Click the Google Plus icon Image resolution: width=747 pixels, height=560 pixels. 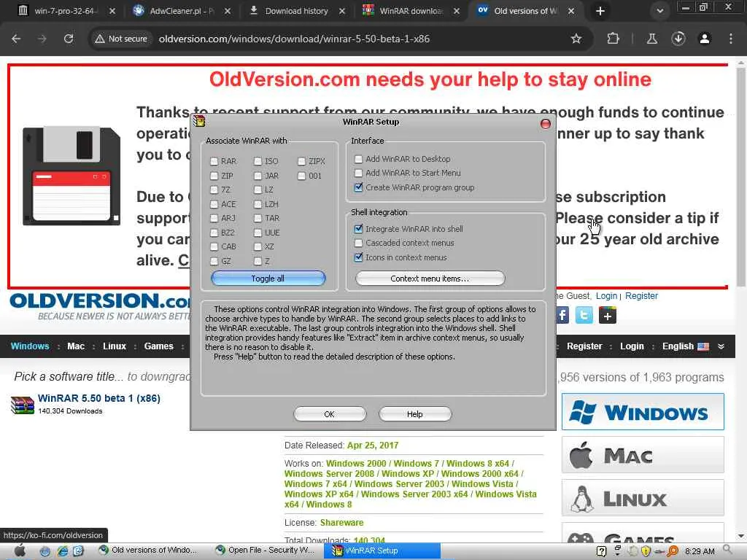pyautogui.click(x=608, y=315)
